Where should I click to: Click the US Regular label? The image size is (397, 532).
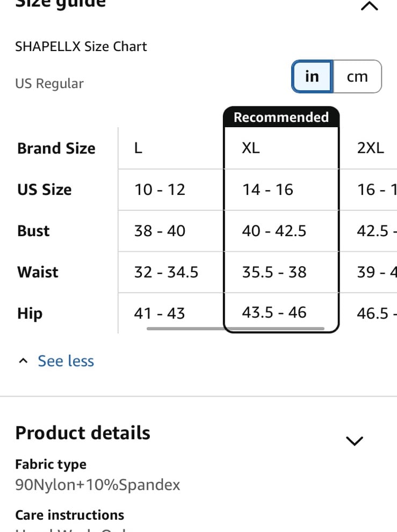click(x=49, y=83)
